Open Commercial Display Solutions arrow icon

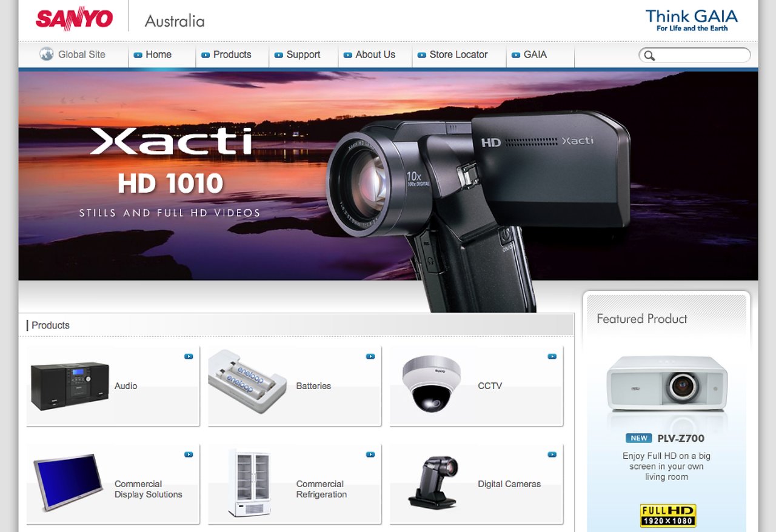(189, 454)
